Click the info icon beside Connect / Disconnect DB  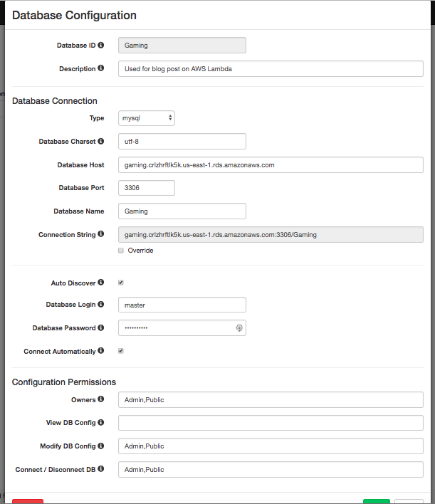point(100,469)
